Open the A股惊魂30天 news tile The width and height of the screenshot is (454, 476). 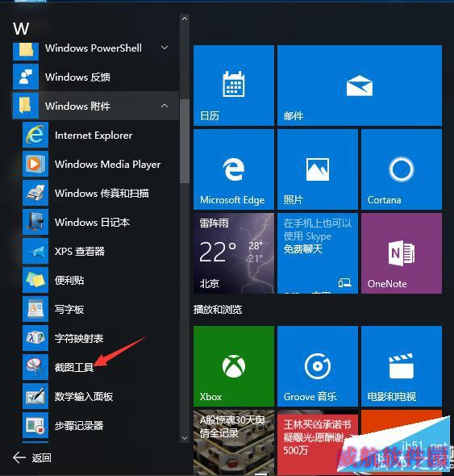[x=234, y=443]
